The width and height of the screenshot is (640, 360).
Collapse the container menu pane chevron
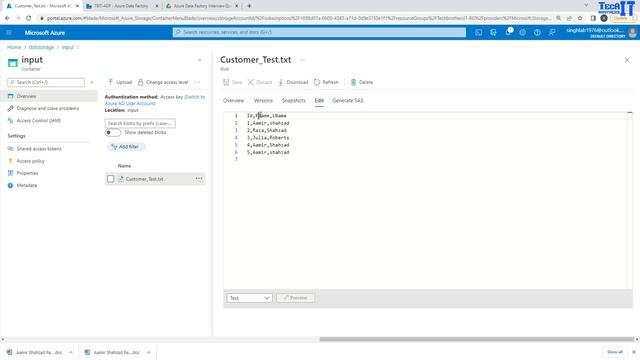(x=200, y=60)
